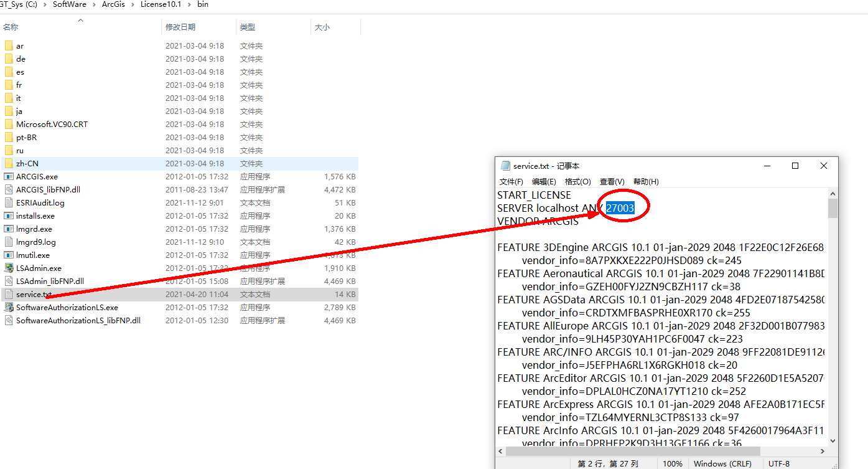Sort files by the 大小 column header
Image resolution: width=868 pixels, height=469 pixels.
pyautogui.click(x=322, y=27)
